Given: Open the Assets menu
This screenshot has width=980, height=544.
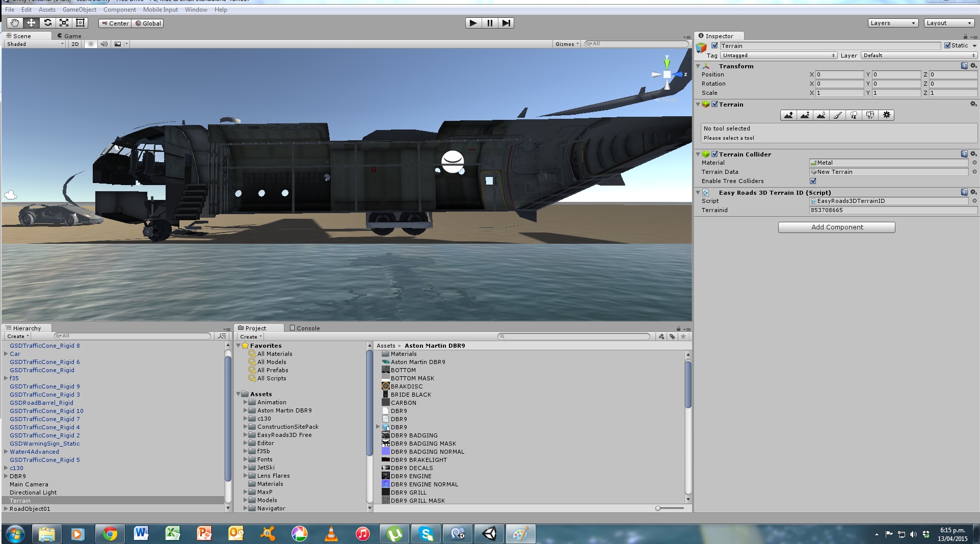Looking at the screenshot, I should click(x=47, y=10).
